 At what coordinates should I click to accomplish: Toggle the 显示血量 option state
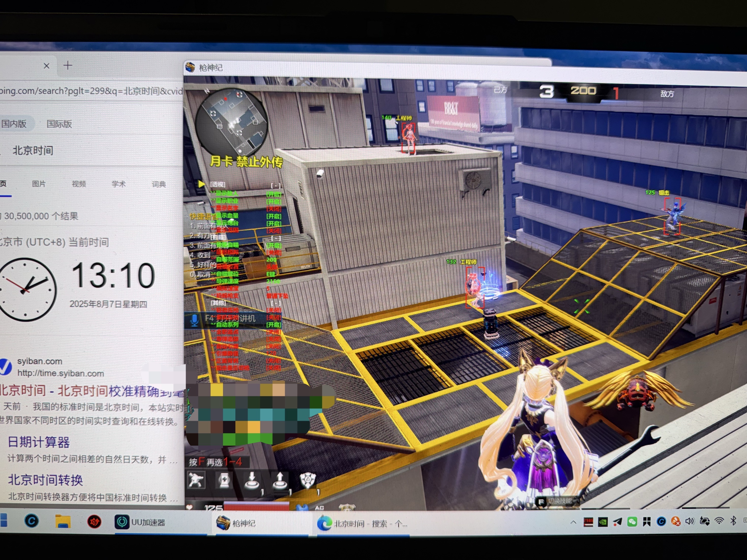pyautogui.click(x=274, y=216)
